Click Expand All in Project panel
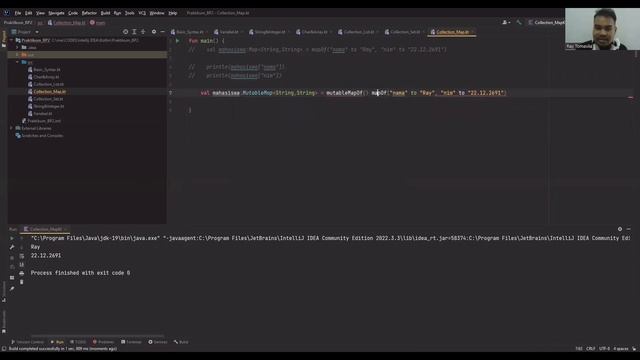This screenshot has width=640, height=360. [134, 32]
